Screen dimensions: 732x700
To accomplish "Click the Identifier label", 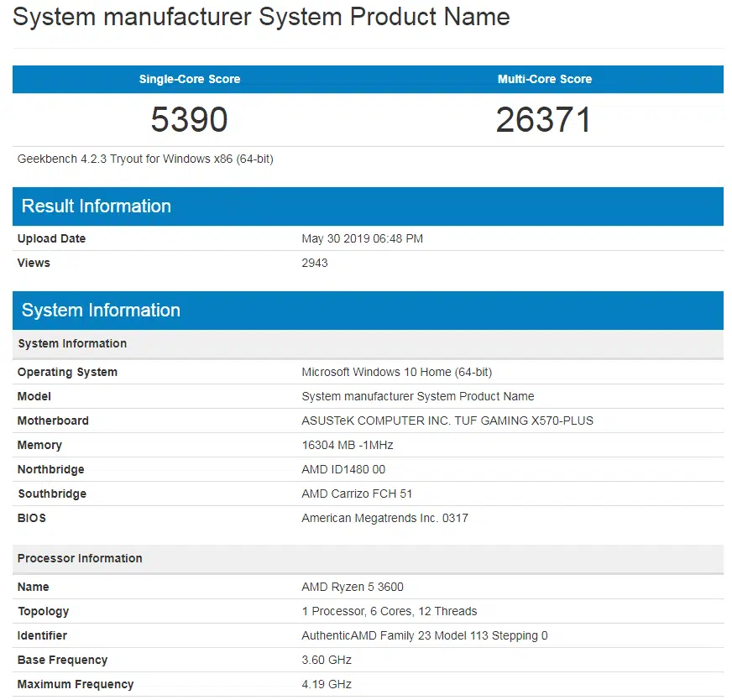I will click(42, 635).
